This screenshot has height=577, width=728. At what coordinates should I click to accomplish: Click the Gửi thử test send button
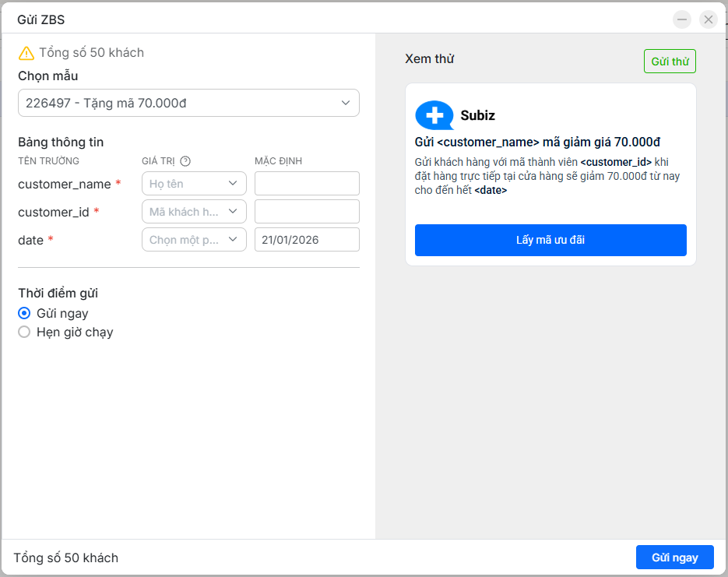[x=670, y=62]
